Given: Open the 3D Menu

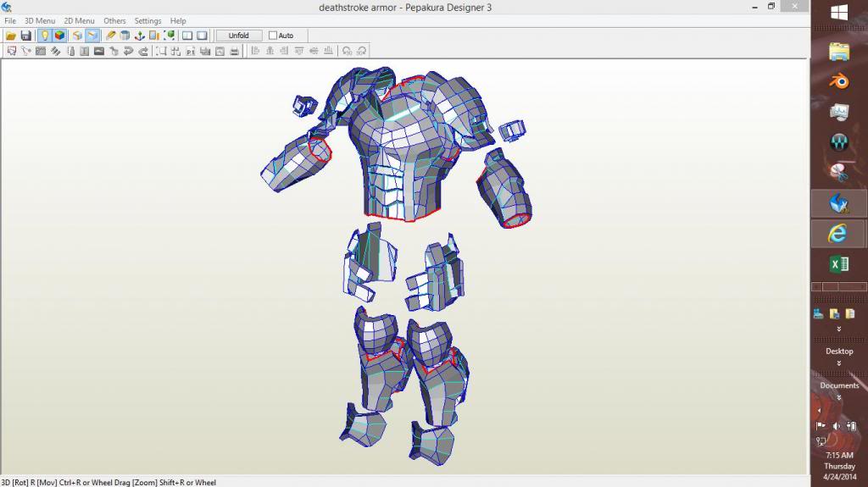Looking at the screenshot, I should pos(40,20).
